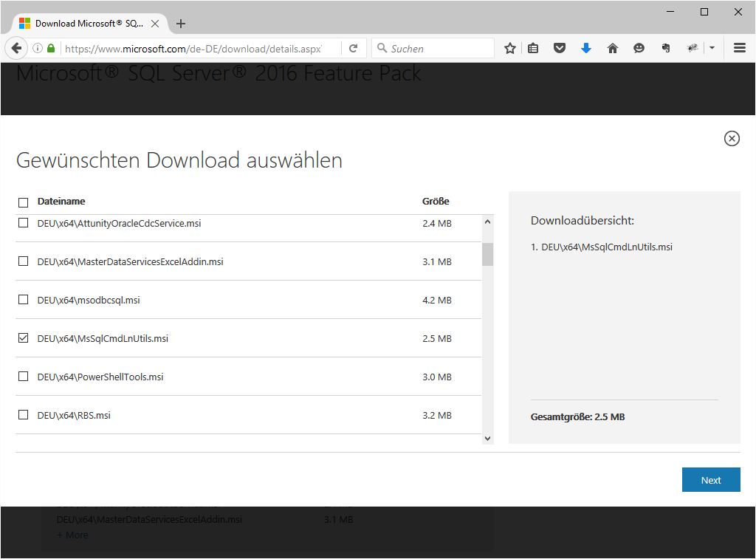Reload the page with the refresh icon
Viewport: 756px width, 559px height.
(x=354, y=48)
